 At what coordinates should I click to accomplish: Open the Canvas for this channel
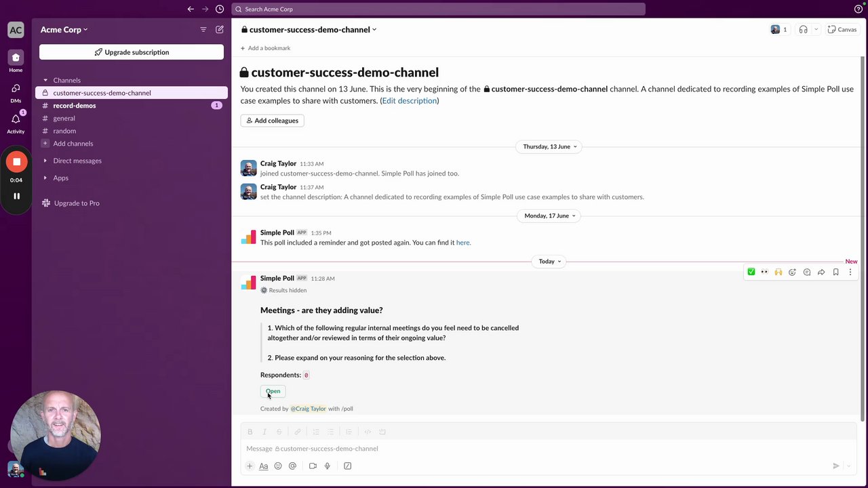coord(842,29)
